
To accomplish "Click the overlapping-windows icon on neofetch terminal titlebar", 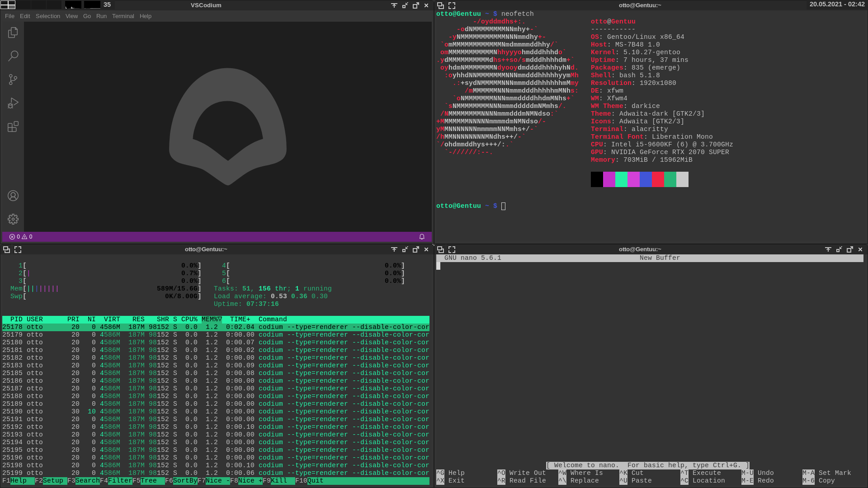I will tap(440, 5).
